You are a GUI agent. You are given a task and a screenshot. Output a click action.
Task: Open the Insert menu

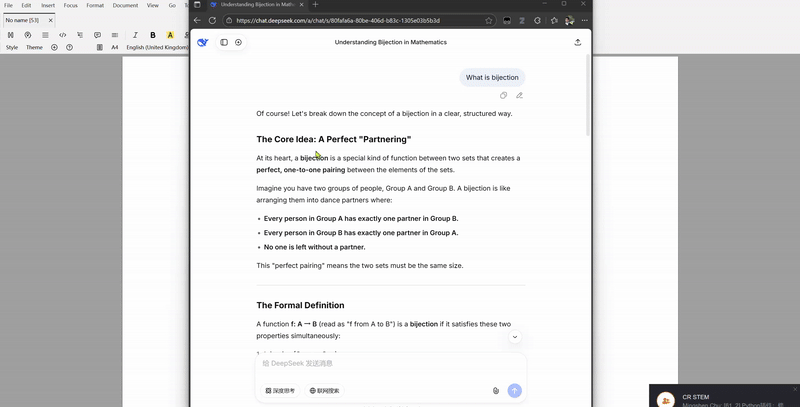pyautogui.click(x=48, y=6)
